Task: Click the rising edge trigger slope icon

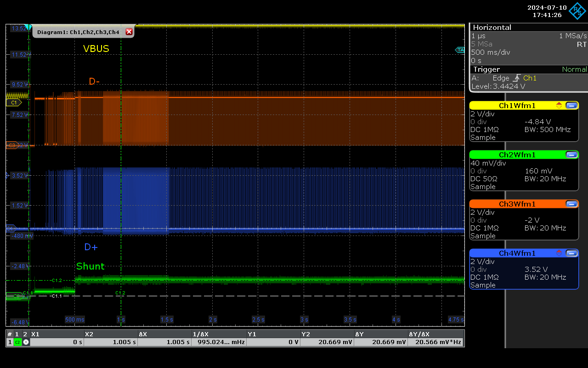Action: 516,78
